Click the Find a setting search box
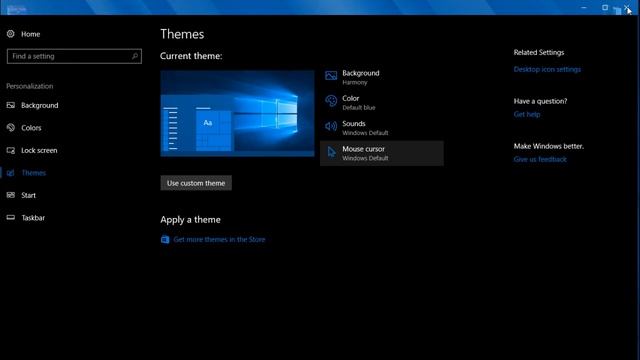 [x=74, y=56]
